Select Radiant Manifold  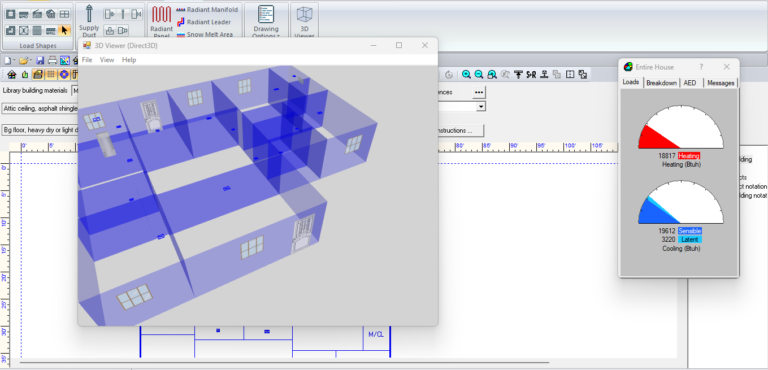coord(207,9)
